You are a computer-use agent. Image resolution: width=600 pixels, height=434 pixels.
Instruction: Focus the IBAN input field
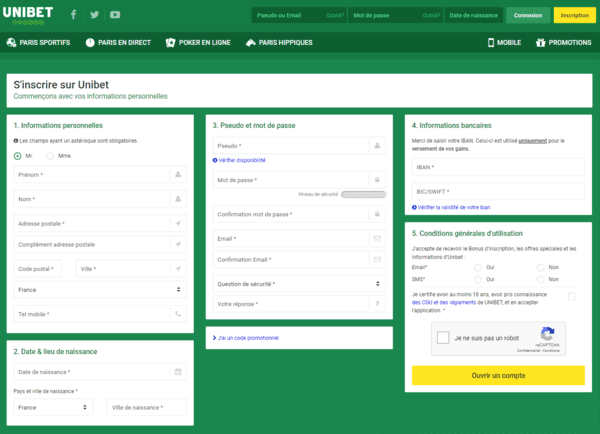(x=498, y=167)
